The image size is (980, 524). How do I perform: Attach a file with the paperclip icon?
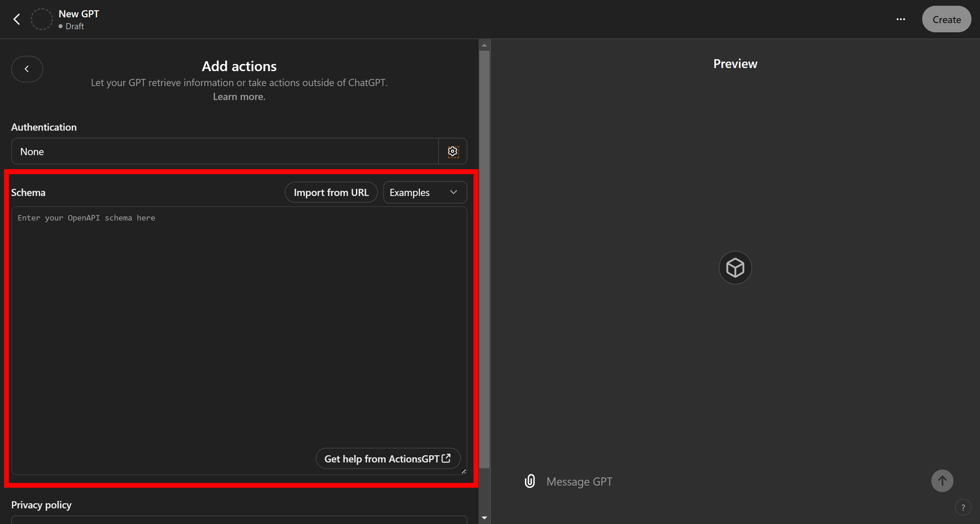click(x=530, y=481)
